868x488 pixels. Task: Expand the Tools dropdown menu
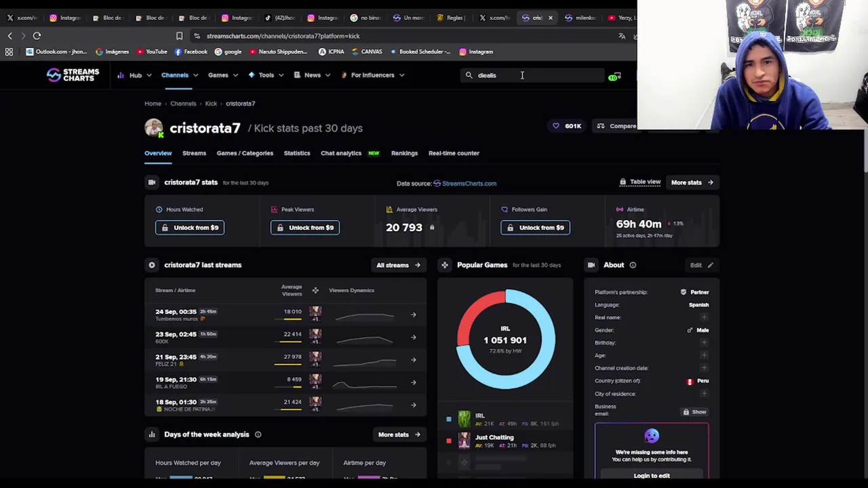pos(265,75)
